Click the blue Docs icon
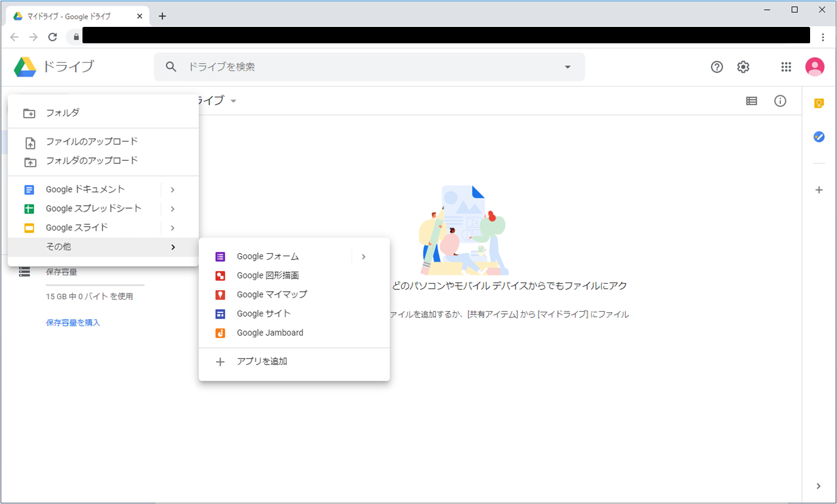 [29, 190]
